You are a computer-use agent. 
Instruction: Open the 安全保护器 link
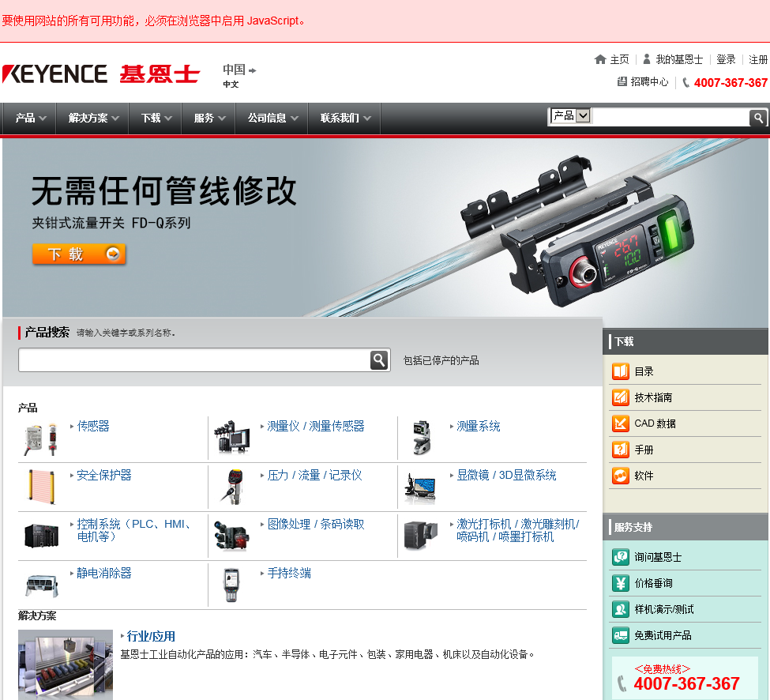click(x=104, y=475)
